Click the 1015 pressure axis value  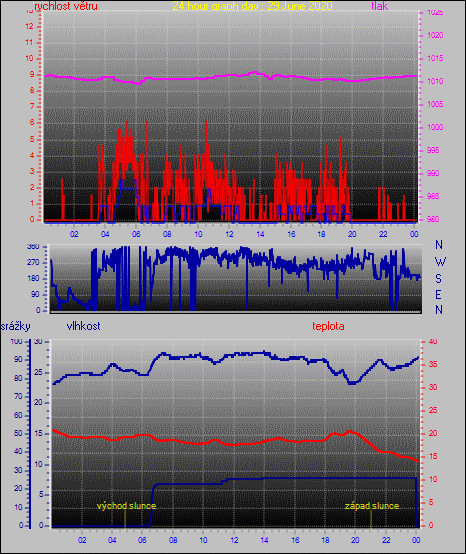coord(435,58)
